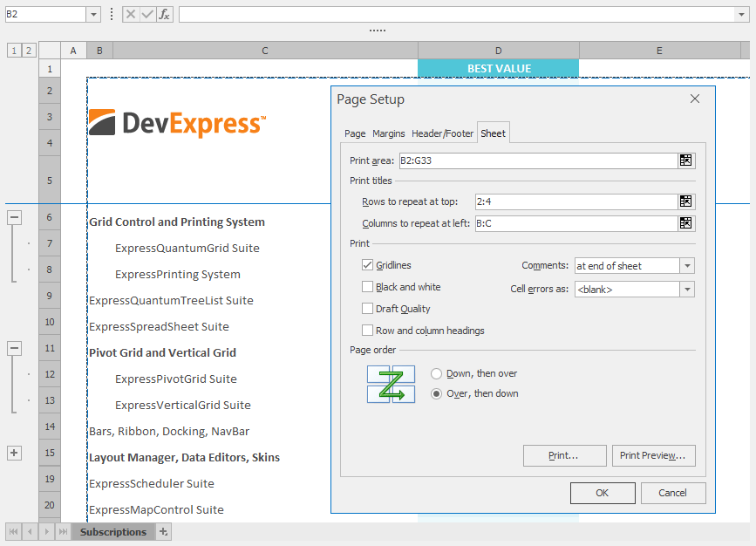756x546 pixels.
Task: Click the Name Box showing B2
Action: pyautogui.click(x=46, y=15)
